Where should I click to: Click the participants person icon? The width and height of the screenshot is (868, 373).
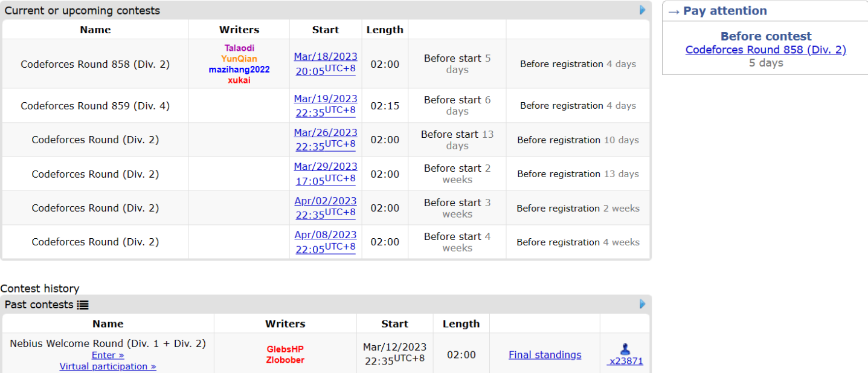pos(625,349)
